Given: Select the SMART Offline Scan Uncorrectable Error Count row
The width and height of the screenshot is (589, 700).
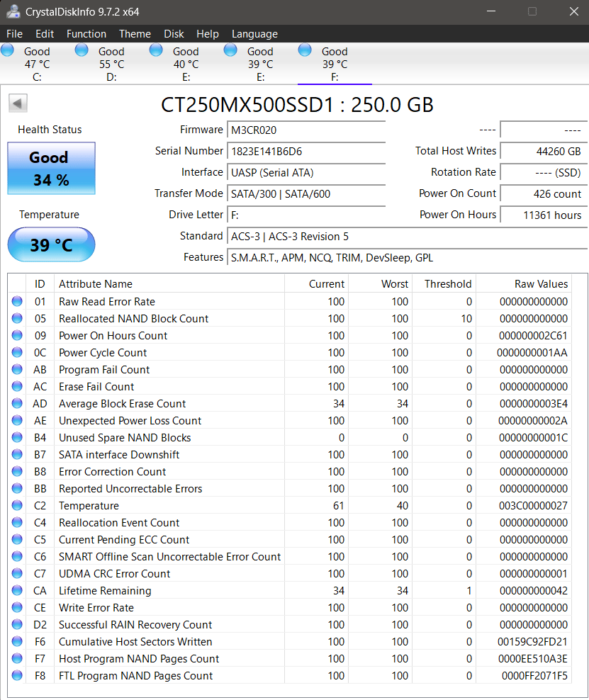Looking at the screenshot, I should [x=291, y=556].
